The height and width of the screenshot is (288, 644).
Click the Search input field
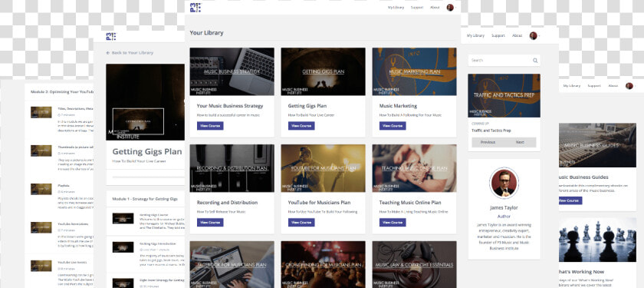tap(504, 61)
